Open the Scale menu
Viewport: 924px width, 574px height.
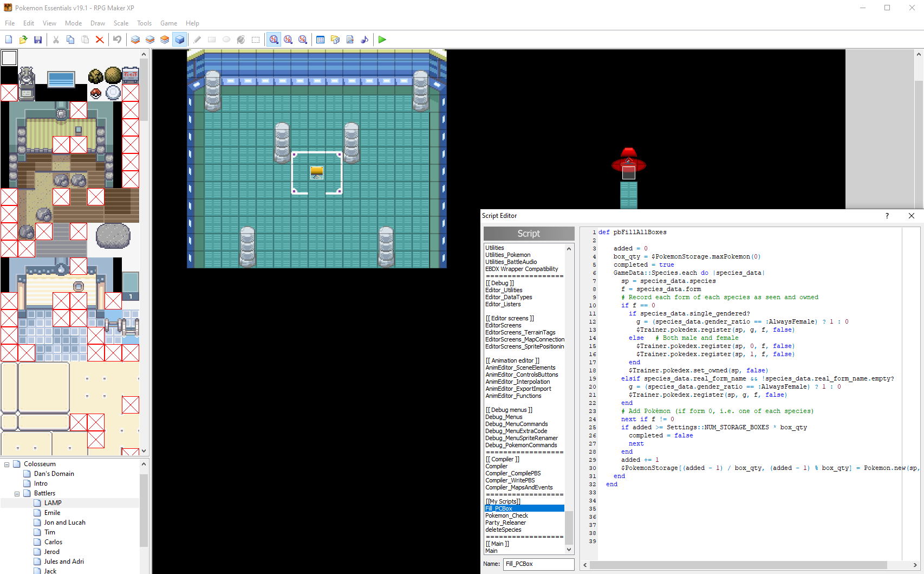click(121, 23)
